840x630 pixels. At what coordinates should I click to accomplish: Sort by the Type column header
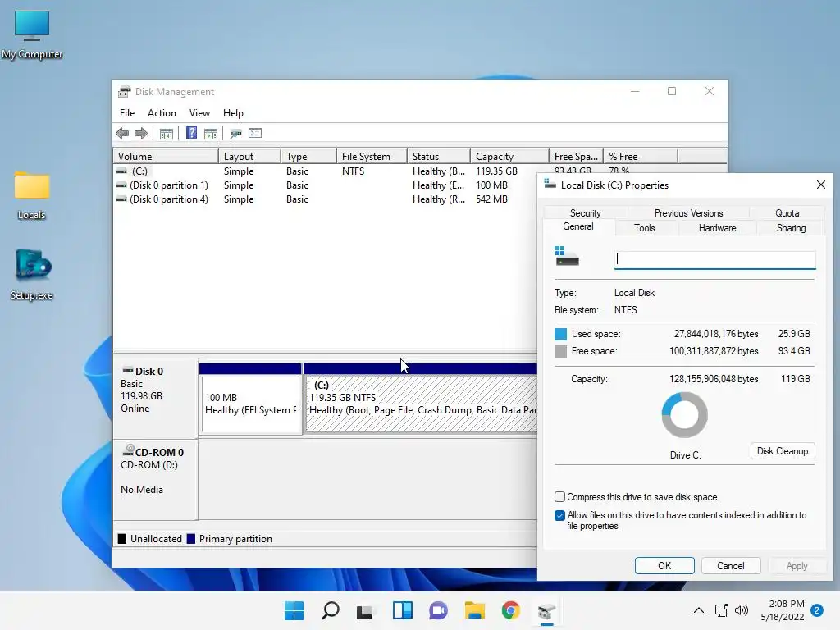click(x=308, y=157)
